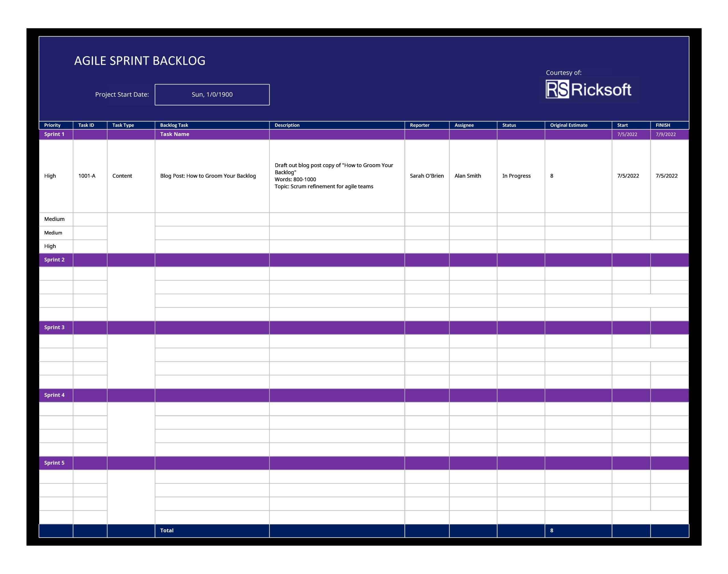
Task: Click the Total row label
Action: 167,530
